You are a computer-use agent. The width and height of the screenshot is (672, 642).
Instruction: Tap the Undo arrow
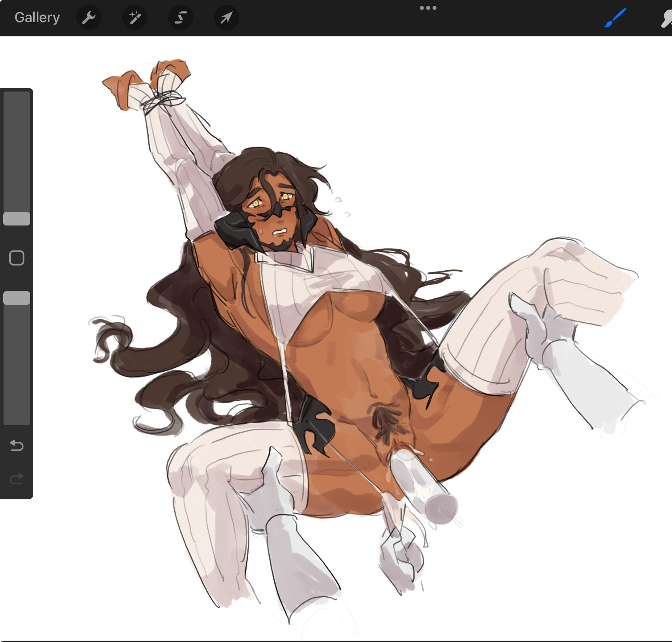click(17, 445)
